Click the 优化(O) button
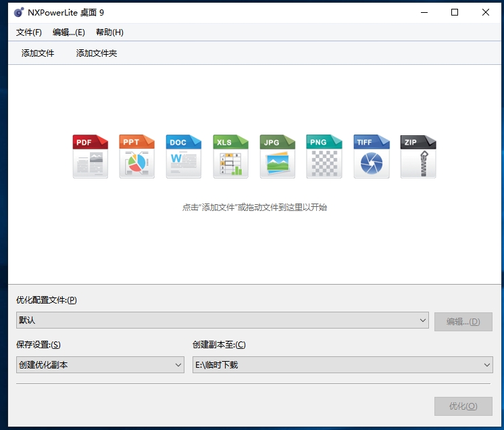This screenshot has height=430, width=504. pos(463,406)
